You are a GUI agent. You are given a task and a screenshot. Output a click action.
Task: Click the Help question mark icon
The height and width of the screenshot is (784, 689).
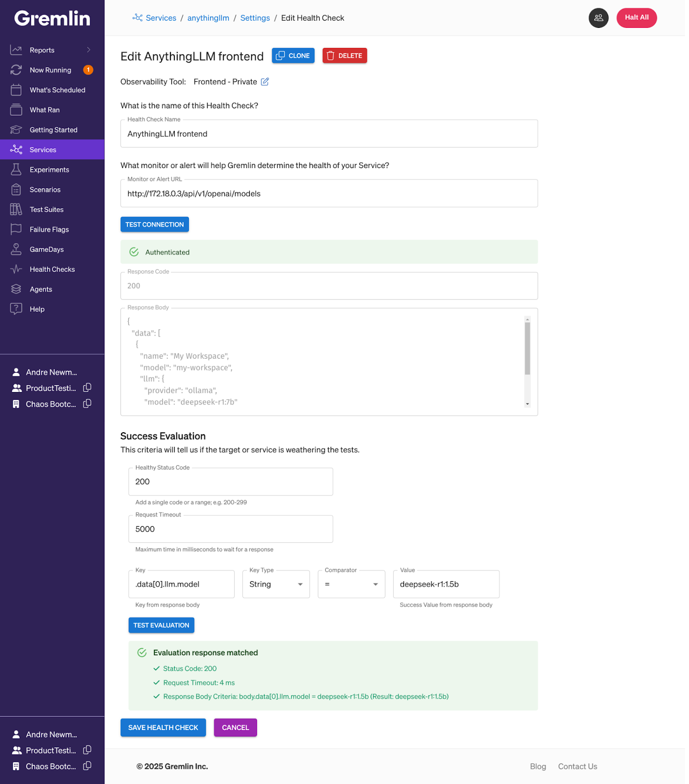[16, 309]
